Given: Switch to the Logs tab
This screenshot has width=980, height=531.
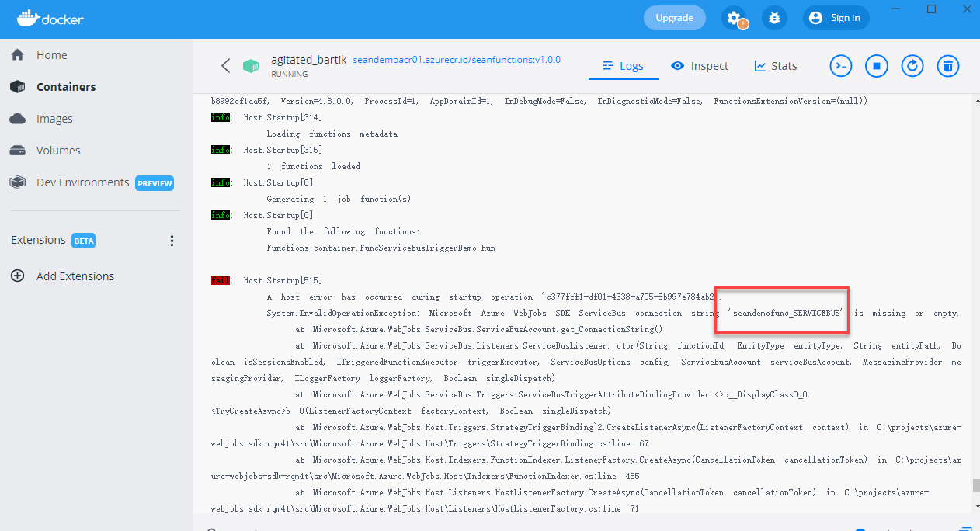Looking at the screenshot, I should click(623, 66).
